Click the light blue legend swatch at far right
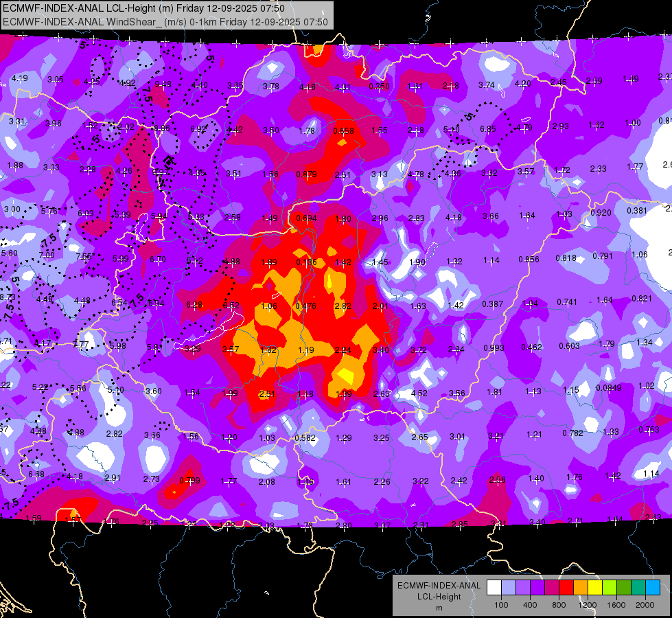672x618 pixels. pyautogui.click(x=653, y=587)
